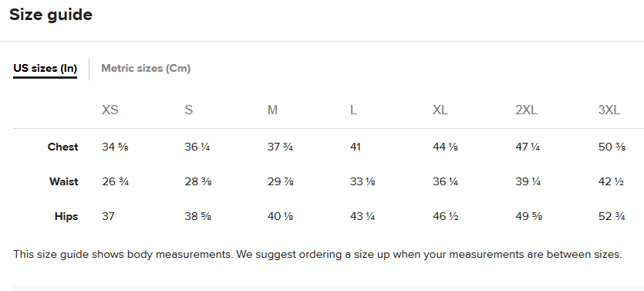This screenshot has height=291, width=644.
Task: Click the XL size column header
Action: [x=440, y=110]
